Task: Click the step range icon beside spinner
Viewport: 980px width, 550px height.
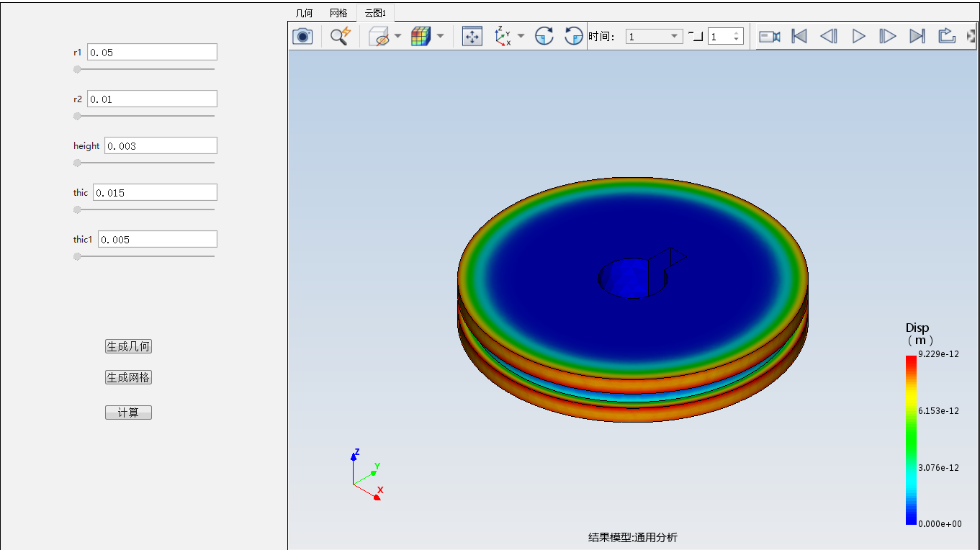Action: 696,36
